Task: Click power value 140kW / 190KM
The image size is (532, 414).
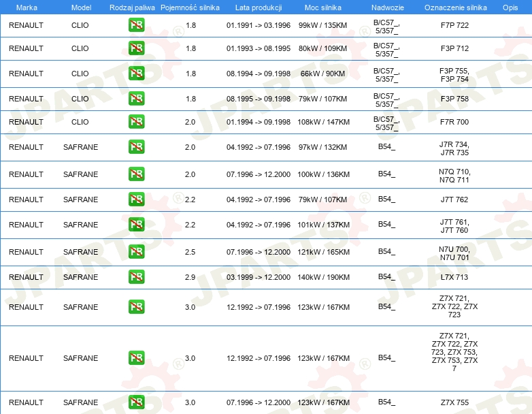Action: click(x=323, y=277)
